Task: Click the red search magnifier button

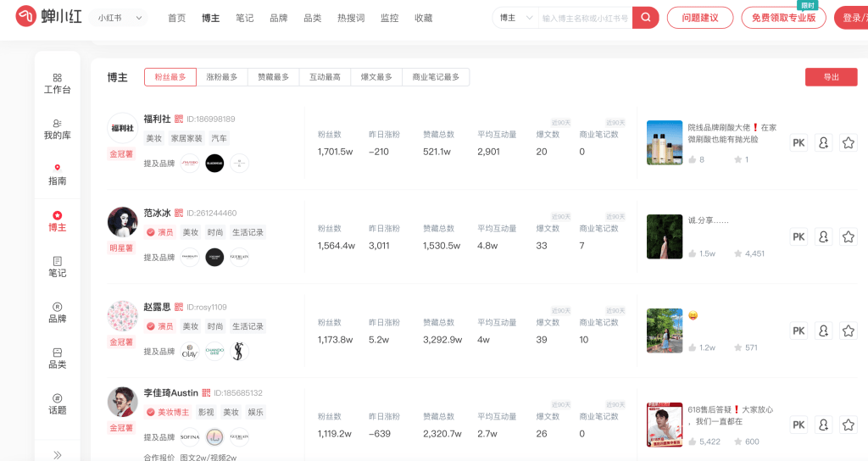Action: coord(645,18)
